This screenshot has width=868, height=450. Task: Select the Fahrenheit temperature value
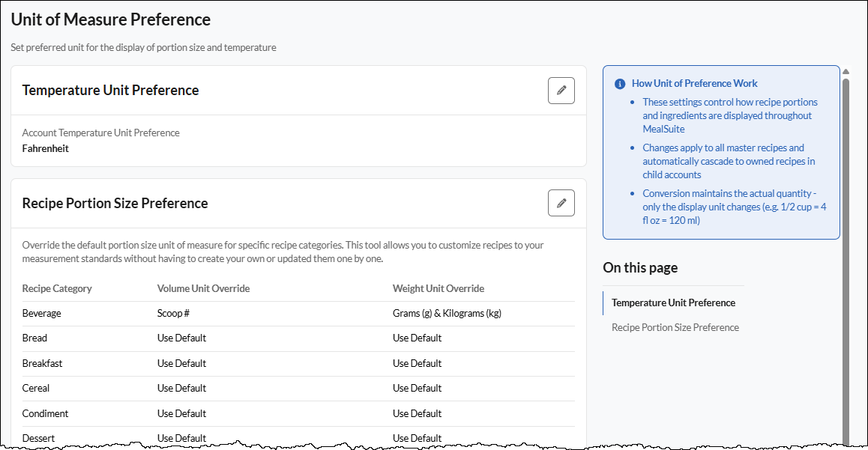tap(46, 148)
